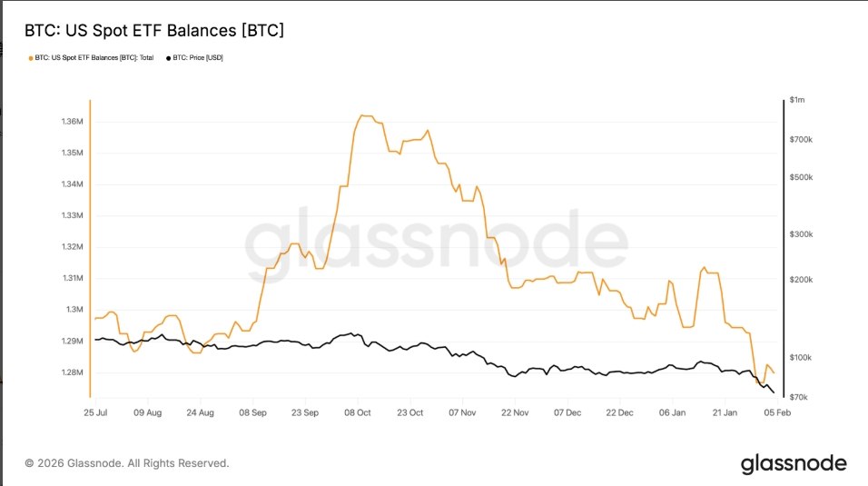Click the glassnode watermark in chart center
868x486 pixels.
436,241
